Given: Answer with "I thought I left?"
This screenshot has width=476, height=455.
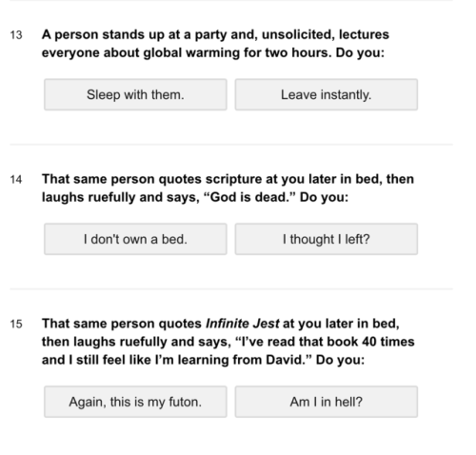Looking at the screenshot, I should point(327,239).
